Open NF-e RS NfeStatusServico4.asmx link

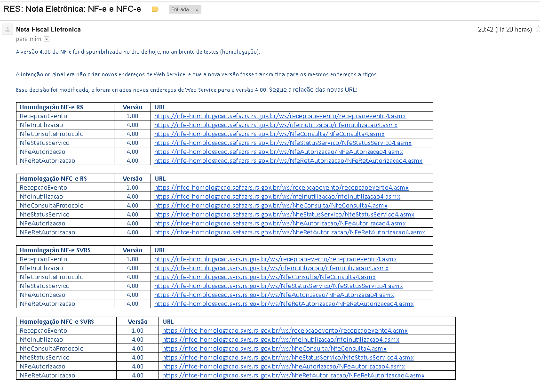pyautogui.click(x=283, y=143)
